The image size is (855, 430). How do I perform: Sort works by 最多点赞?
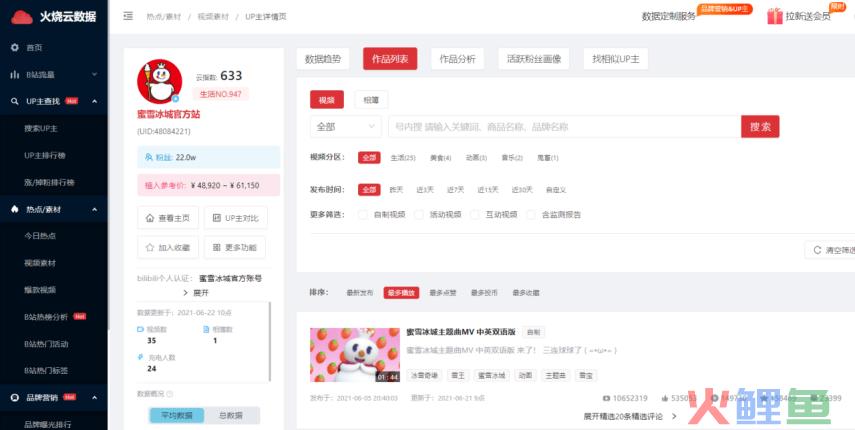[443, 293]
